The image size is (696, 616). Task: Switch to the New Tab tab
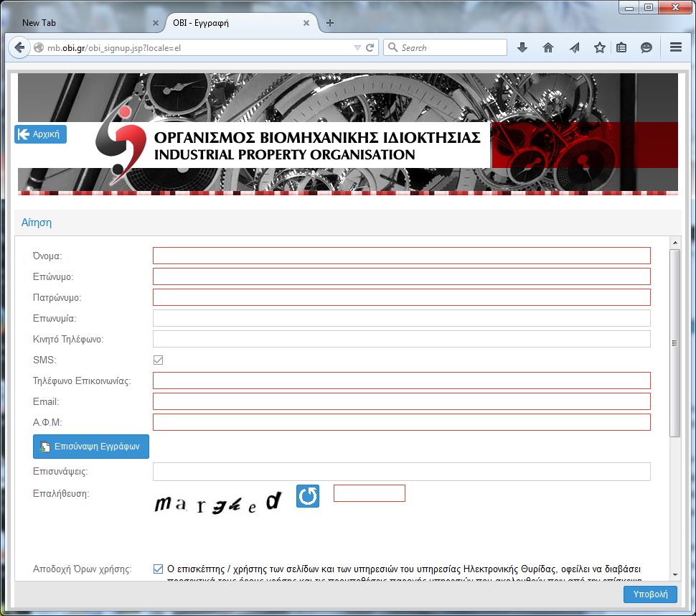click(x=85, y=23)
